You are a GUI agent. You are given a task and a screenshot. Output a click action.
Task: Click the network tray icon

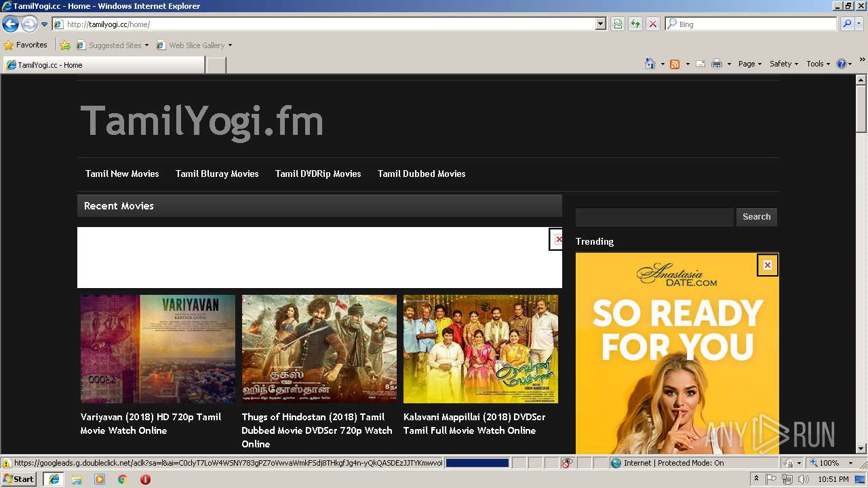tap(787, 479)
